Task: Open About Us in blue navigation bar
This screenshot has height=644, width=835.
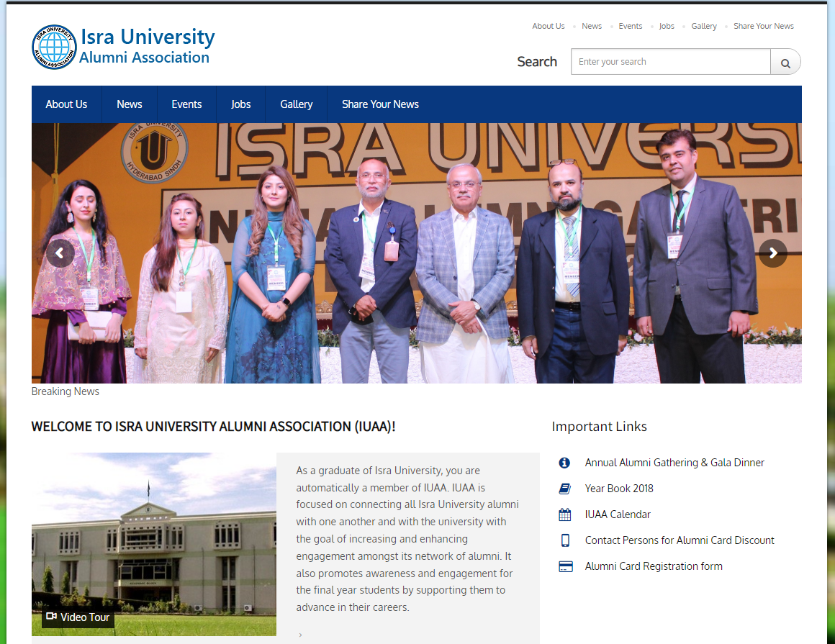Action: pyautogui.click(x=66, y=104)
